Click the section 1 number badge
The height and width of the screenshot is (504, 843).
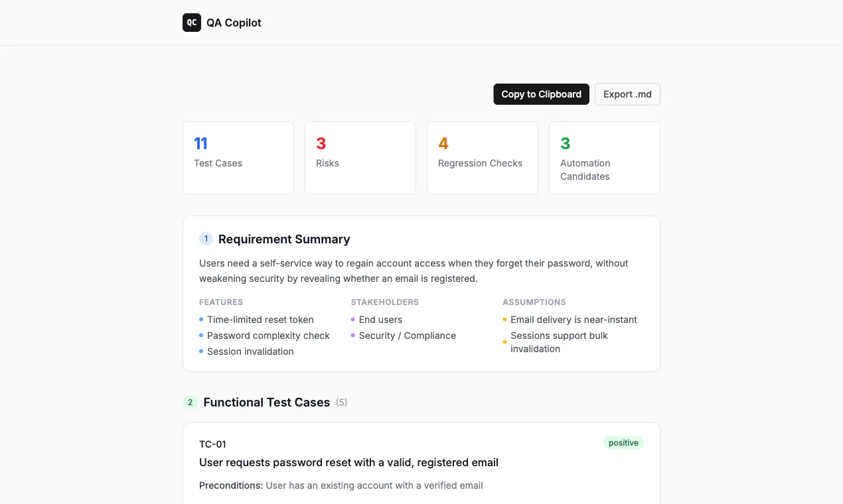tap(206, 239)
